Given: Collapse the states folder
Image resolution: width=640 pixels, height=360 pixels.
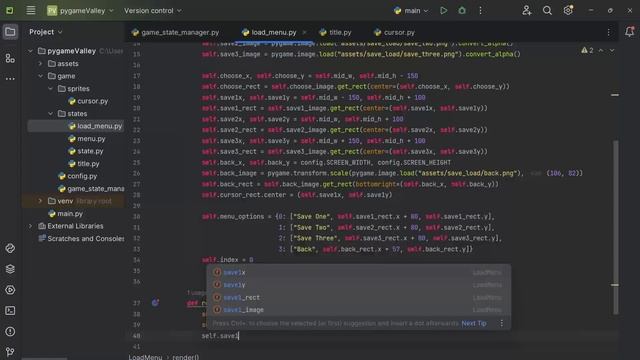Looking at the screenshot, I should point(51,113).
